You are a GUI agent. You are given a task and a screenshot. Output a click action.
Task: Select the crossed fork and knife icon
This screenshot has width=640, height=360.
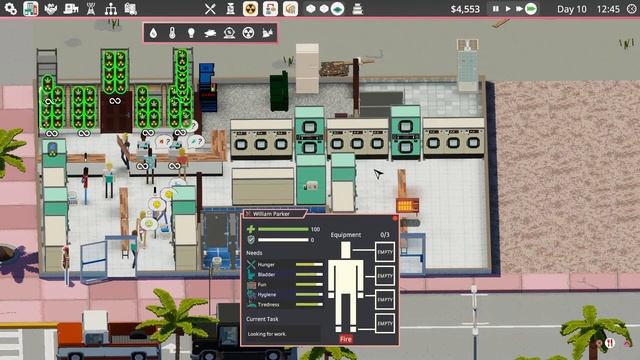tap(210, 9)
